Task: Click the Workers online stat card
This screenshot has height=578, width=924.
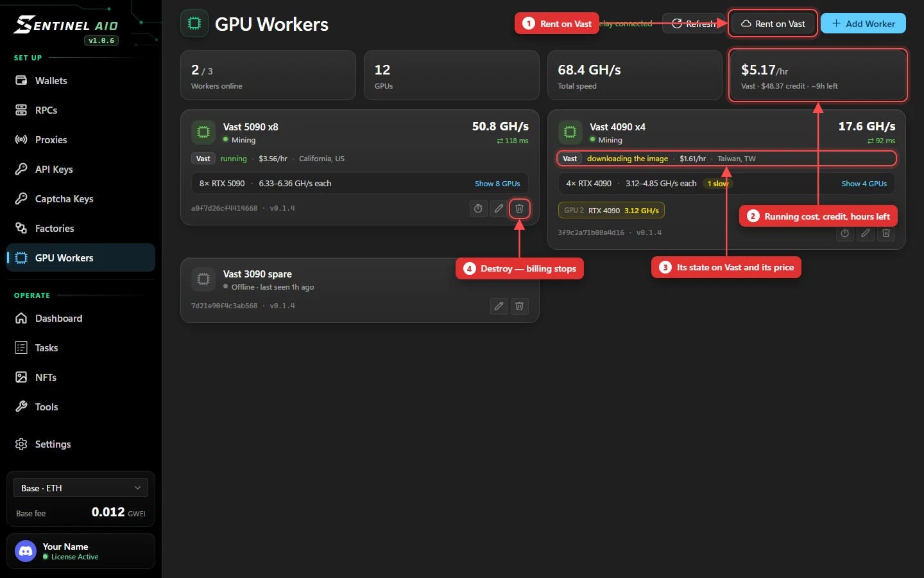Action: (x=268, y=75)
